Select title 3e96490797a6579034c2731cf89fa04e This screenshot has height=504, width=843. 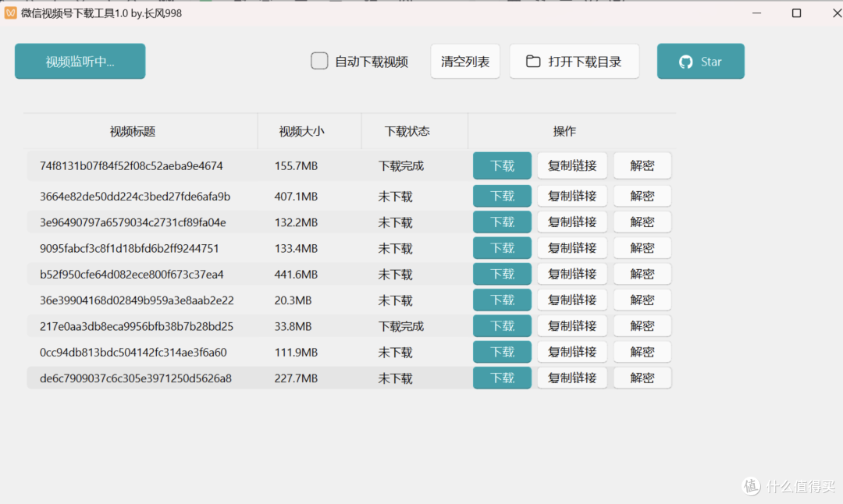133,222
